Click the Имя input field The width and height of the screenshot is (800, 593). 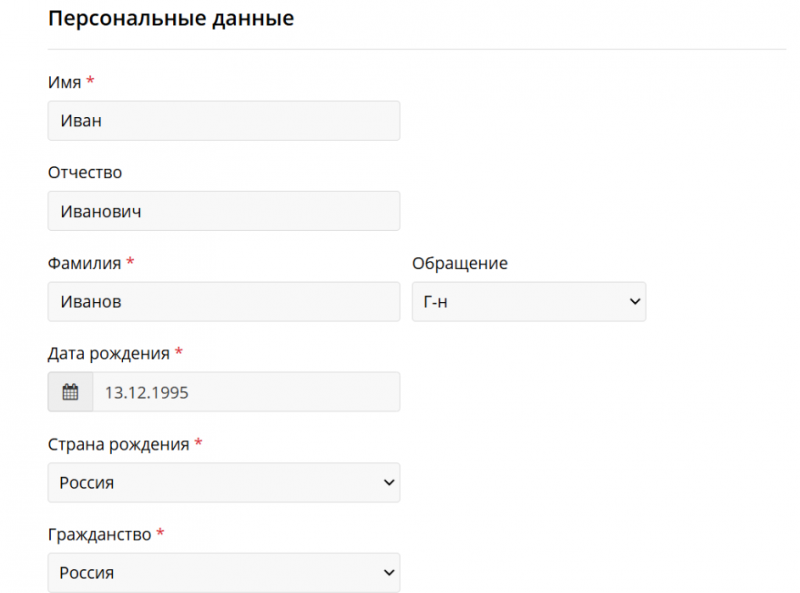pos(223,121)
